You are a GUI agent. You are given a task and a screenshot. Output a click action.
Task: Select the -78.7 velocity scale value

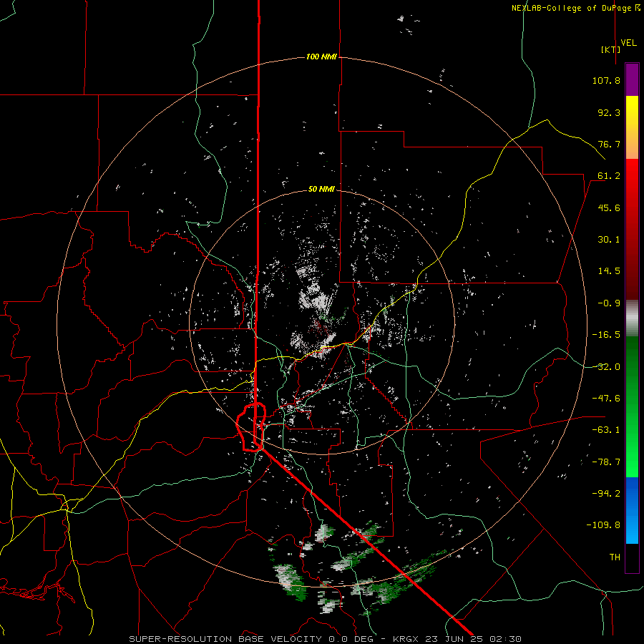(606, 462)
